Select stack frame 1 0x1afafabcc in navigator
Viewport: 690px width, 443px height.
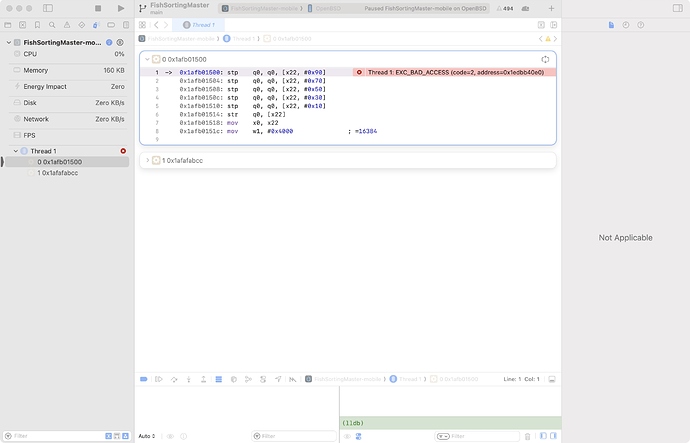[67, 173]
